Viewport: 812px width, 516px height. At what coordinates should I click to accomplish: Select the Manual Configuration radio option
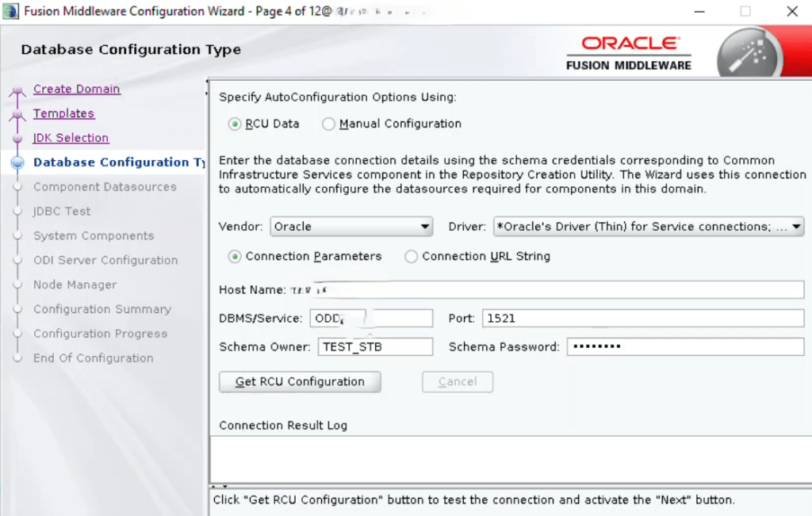pos(328,124)
